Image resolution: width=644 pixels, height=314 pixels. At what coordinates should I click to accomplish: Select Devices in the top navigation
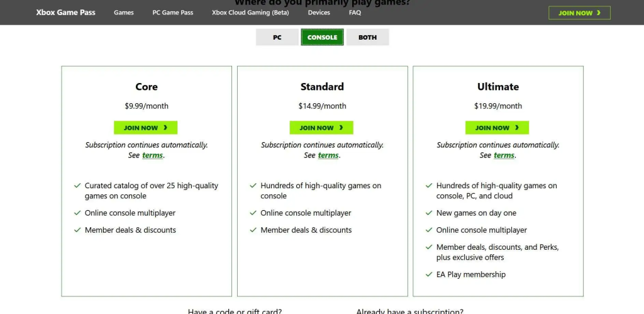[x=319, y=13]
